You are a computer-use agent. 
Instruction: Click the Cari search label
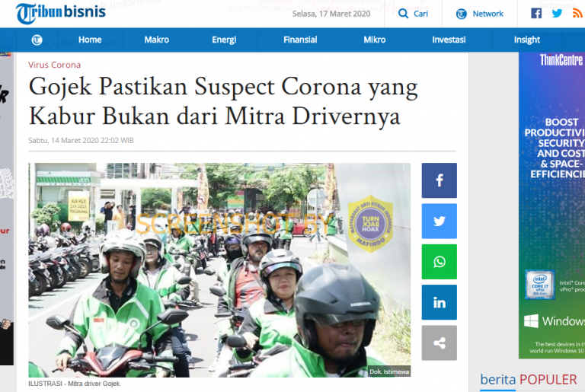[420, 14]
